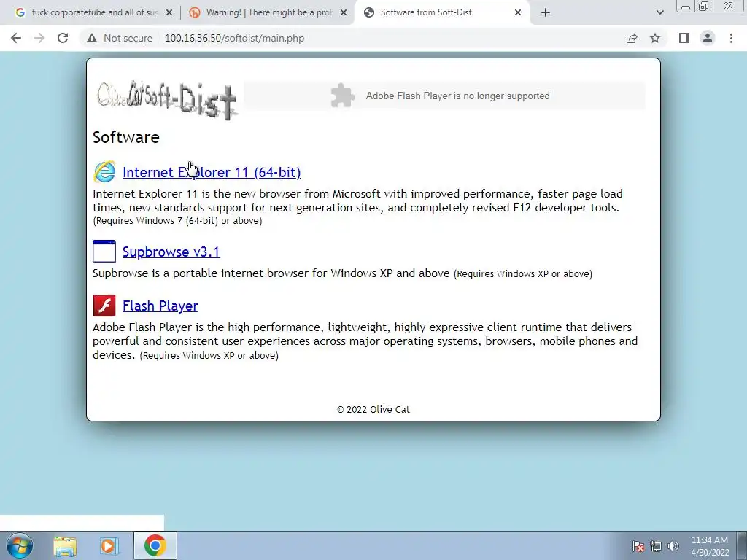
Task: Bookmark this page with the star icon
Action: click(x=655, y=38)
